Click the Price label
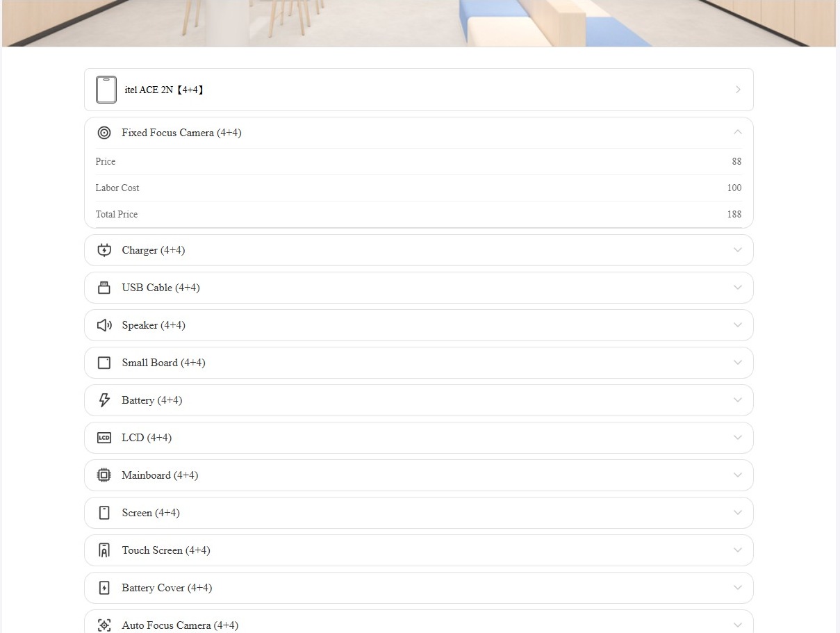Image resolution: width=840 pixels, height=633 pixels. (106, 161)
